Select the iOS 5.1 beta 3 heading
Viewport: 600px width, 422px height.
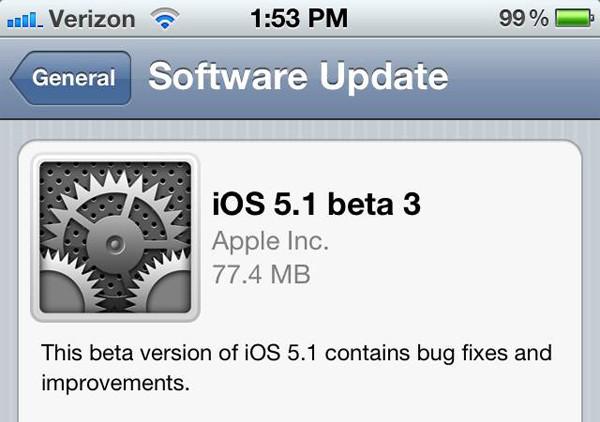(x=316, y=204)
